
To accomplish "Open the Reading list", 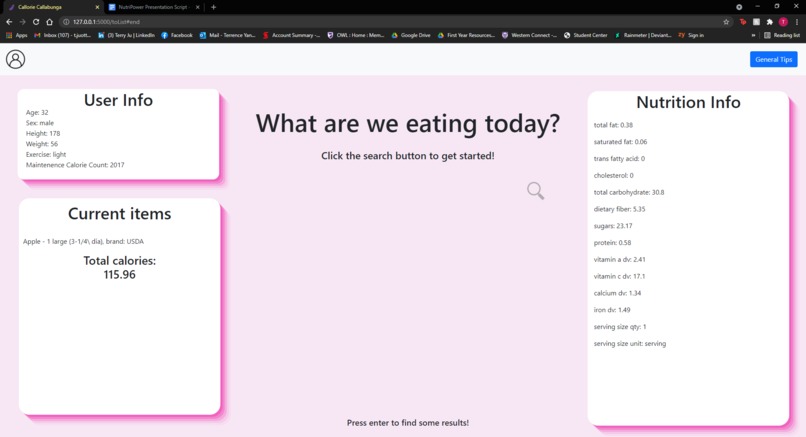I will tap(782, 35).
